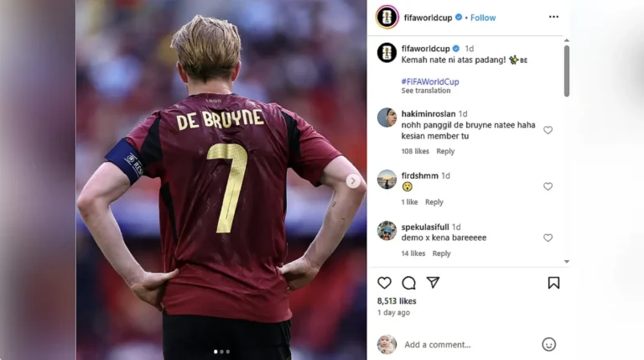The width and height of the screenshot is (644, 360).
Task: Click the comments scrollbar down arrow
Action: coord(567,261)
